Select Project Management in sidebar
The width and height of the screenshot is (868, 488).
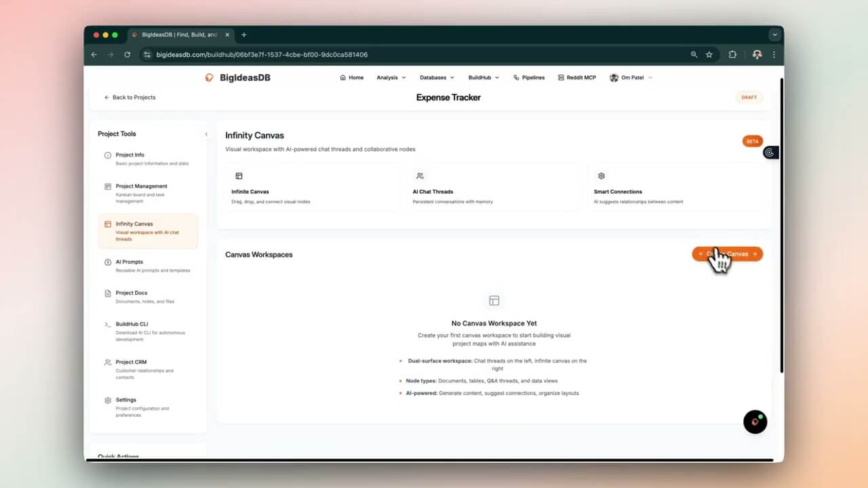pos(141,186)
